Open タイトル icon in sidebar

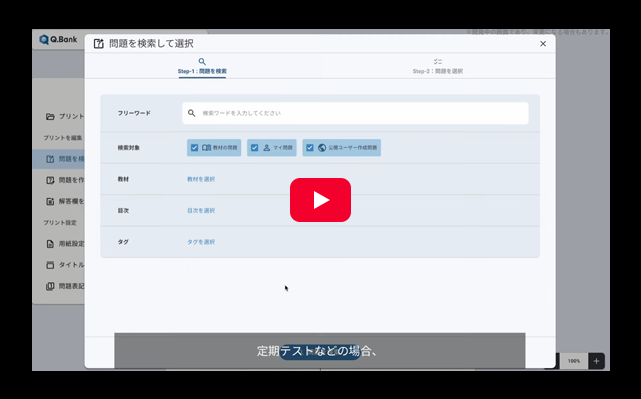pyautogui.click(x=50, y=265)
